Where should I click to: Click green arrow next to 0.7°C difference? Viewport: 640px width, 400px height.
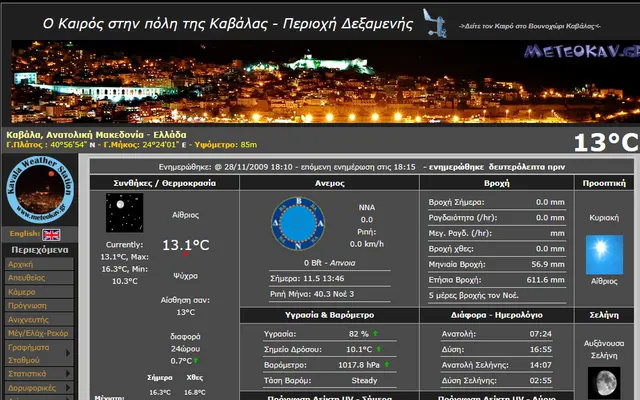coord(196,360)
